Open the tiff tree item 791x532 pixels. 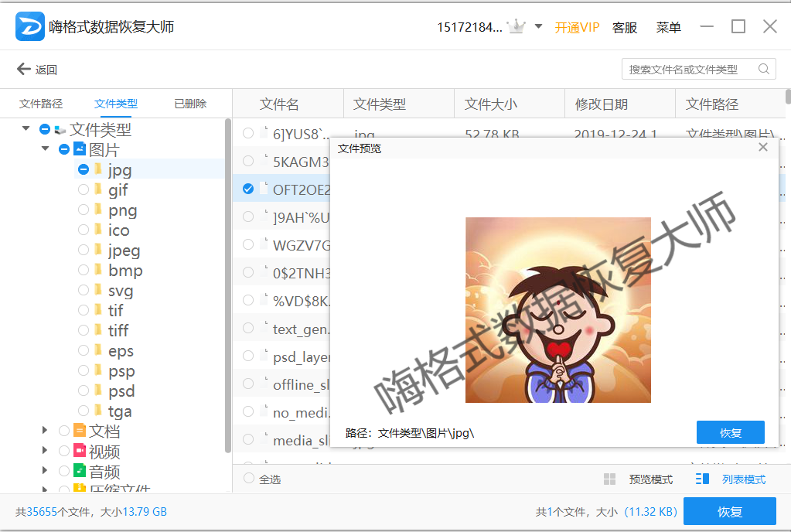118,330
